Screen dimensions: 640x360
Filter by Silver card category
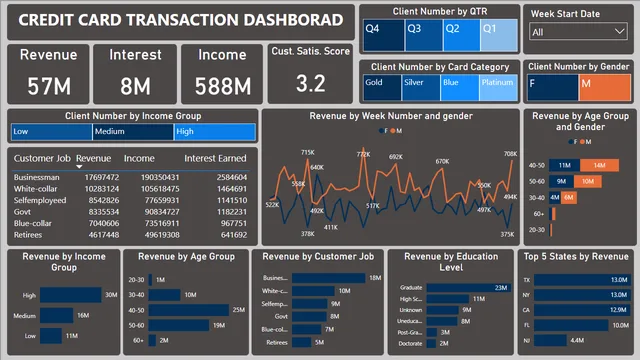421,87
